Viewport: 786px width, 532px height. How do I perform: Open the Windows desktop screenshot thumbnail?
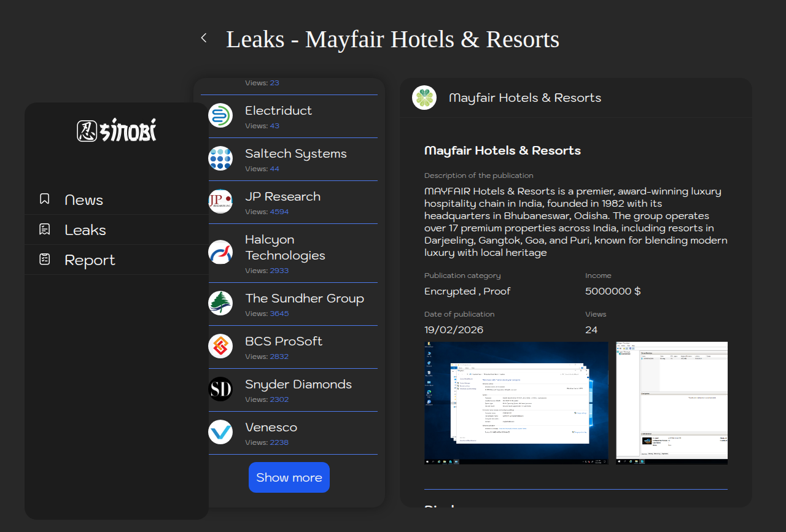tap(516, 403)
